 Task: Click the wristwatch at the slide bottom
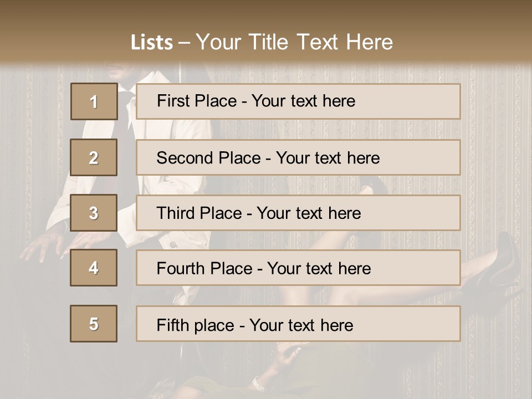[258, 382]
